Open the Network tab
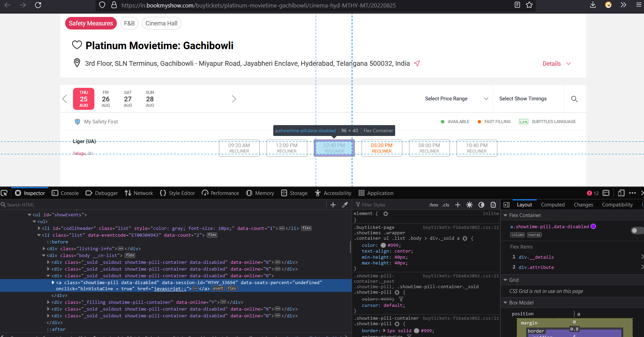Image resolution: width=644 pixels, height=337 pixels. [139, 193]
